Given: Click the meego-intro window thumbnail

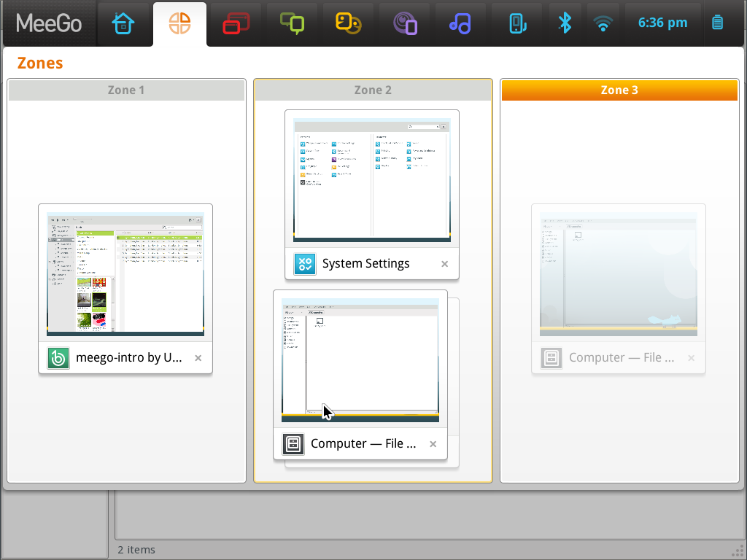Looking at the screenshot, I should point(125,273).
